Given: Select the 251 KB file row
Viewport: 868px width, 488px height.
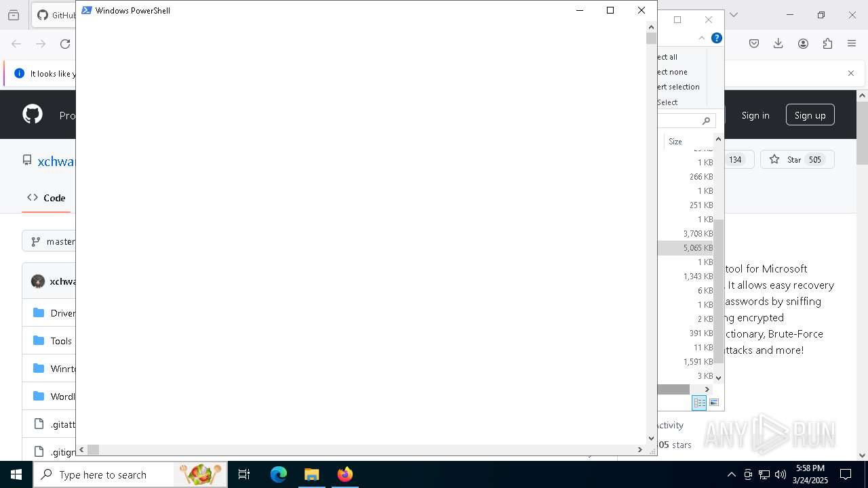Looking at the screenshot, I should (x=686, y=205).
